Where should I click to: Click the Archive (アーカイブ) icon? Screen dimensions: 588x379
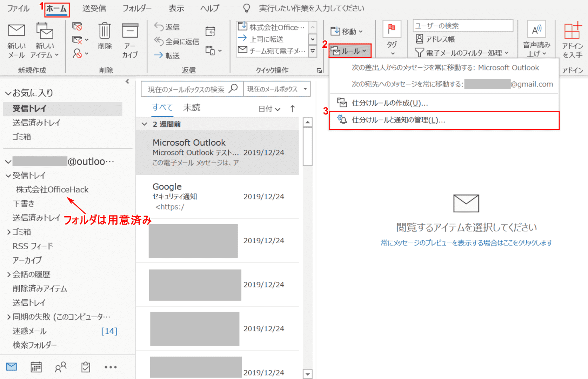click(x=130, y=31)
